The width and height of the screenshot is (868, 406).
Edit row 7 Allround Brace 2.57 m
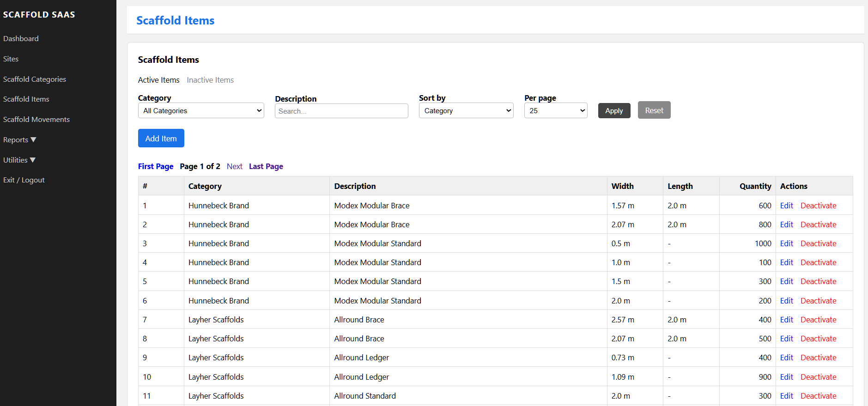pyautogui.click(x=786, y=320)
